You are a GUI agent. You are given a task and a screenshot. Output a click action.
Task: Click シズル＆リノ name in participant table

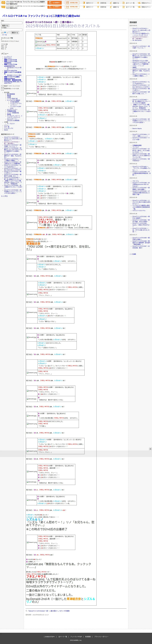point(40,48)
